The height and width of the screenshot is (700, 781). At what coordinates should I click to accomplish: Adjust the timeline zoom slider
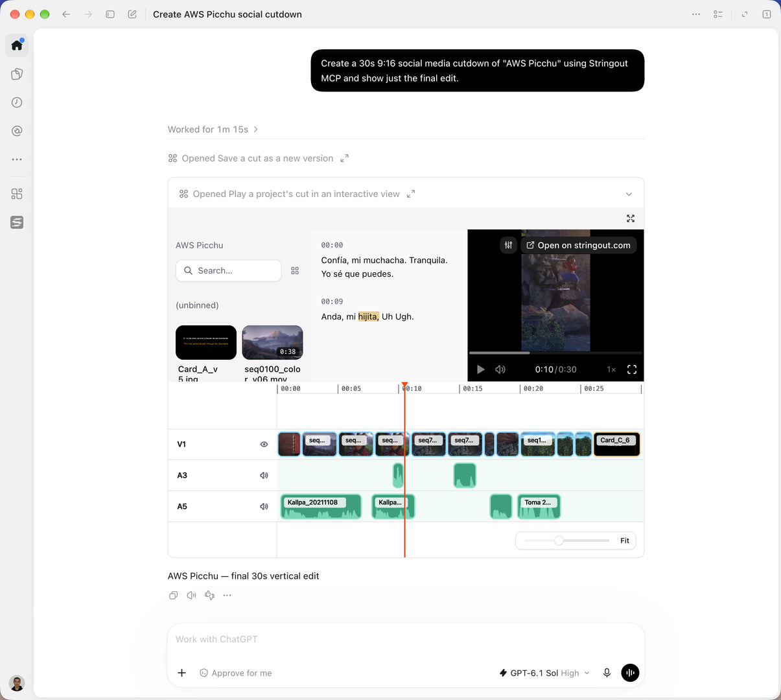559,541
